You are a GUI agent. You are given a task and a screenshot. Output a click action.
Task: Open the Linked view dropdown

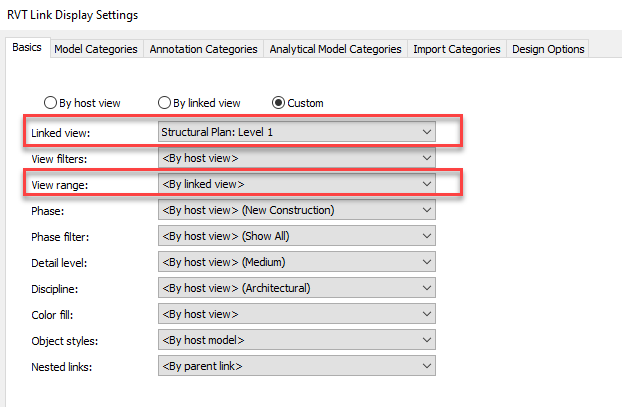coord(297,132)
